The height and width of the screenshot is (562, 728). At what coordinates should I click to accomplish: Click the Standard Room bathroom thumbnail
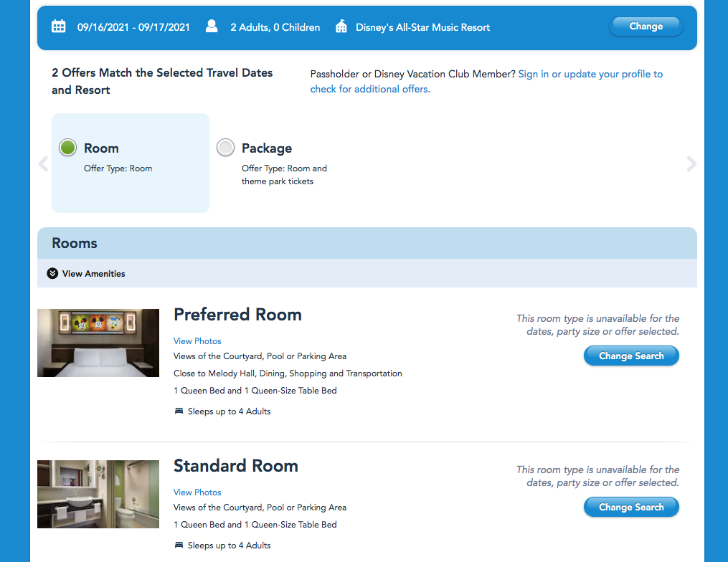pos(98,494)
